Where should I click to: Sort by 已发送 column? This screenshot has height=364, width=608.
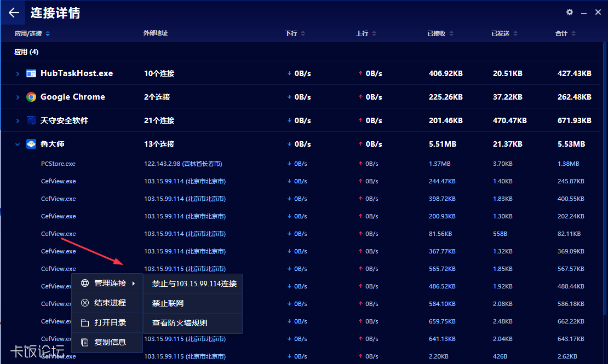click(504, 33)
